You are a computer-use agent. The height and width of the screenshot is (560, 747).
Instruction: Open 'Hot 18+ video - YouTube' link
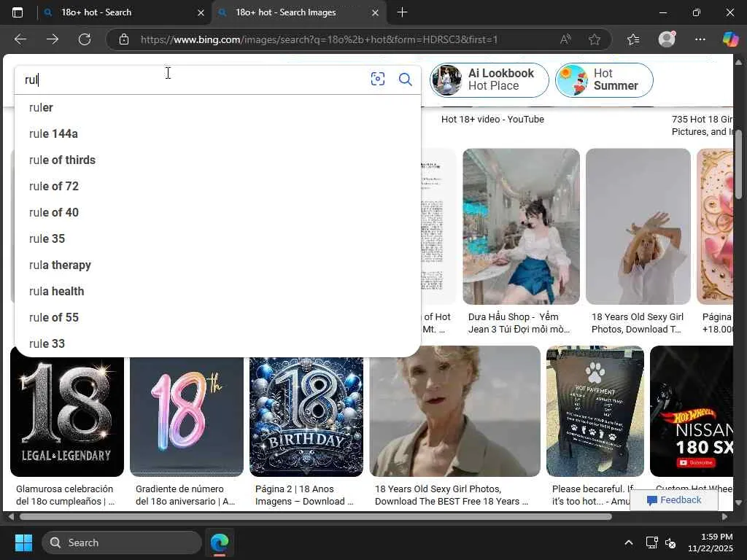tap(492, 119)
